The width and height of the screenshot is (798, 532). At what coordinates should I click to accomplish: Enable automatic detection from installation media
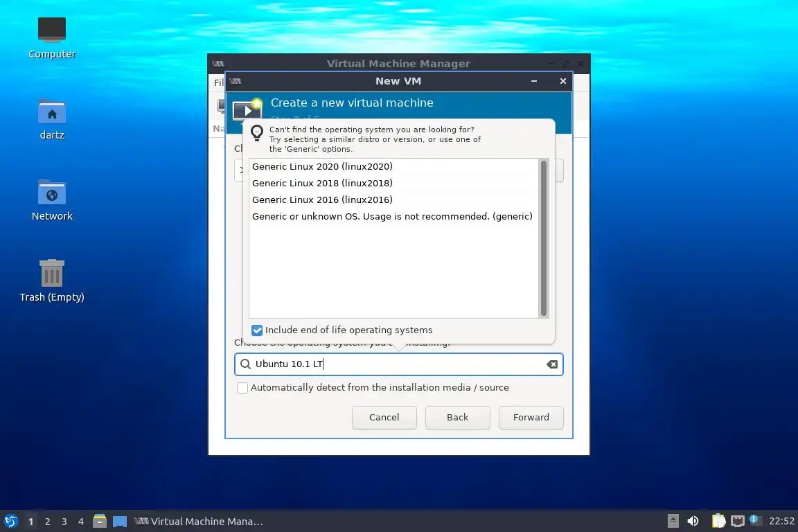tap(242, 388)
